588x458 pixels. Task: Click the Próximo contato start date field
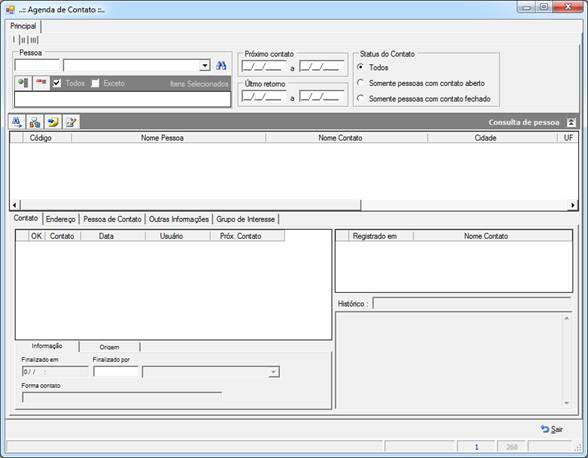pyautogui.click(x=264, y=67)
